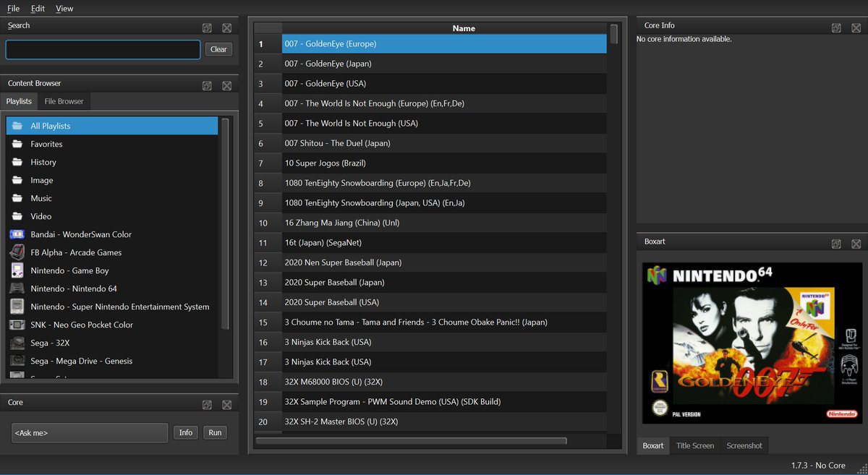Switch to the File Browser tab

pos(64,101)
